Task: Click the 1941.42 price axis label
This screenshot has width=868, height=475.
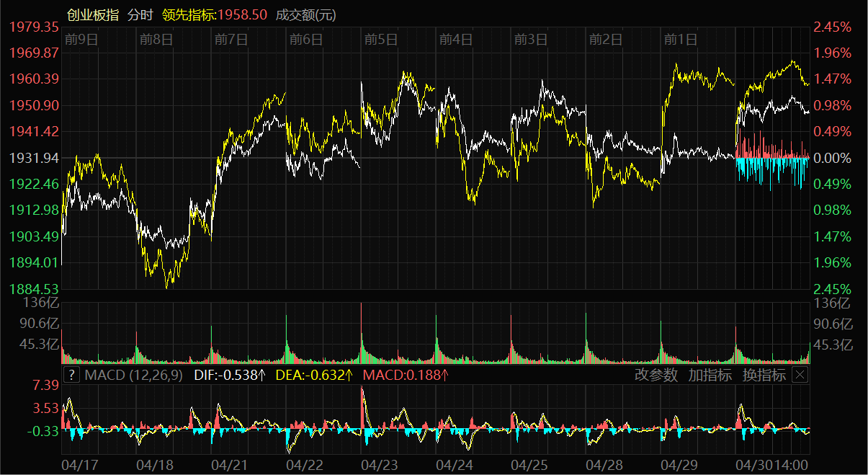Action: (x=35, y=131)
